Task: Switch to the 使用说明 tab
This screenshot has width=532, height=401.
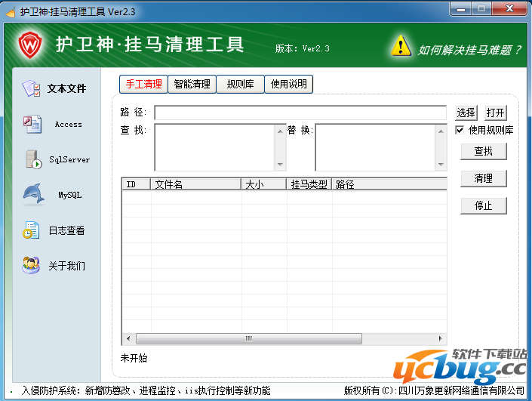Action: click(x=289, y=84)
